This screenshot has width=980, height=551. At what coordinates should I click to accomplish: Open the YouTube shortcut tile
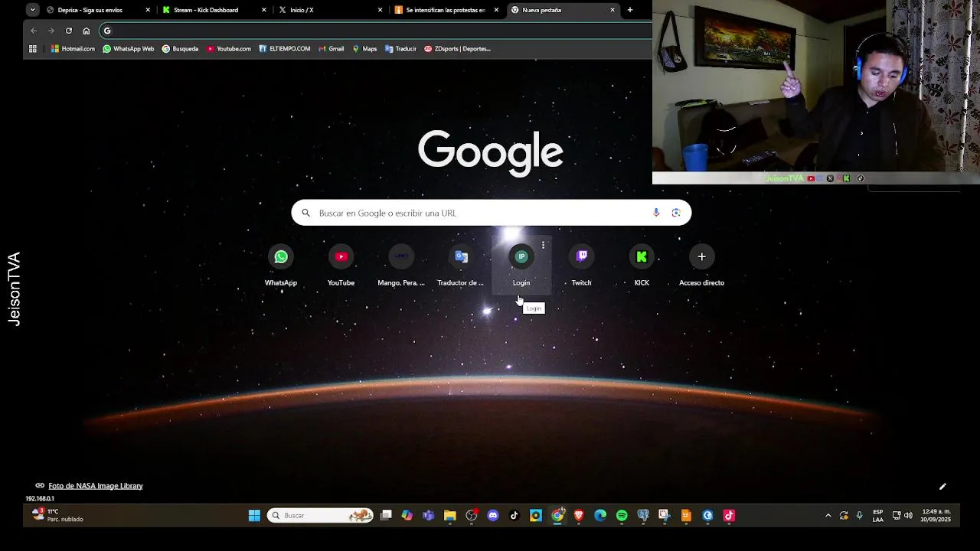pyautogui.click(x=341, y=266)
